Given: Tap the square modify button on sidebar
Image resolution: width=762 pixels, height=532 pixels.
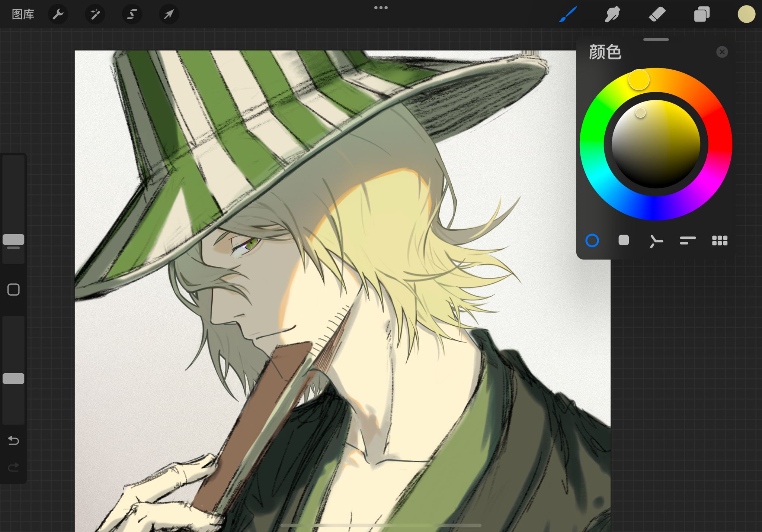Looking at the screenshot, I should pyautogui.click(x=13, y=290).
